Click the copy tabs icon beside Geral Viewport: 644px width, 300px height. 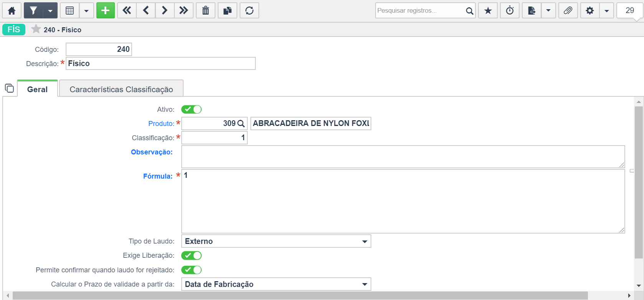coord(9,88)
